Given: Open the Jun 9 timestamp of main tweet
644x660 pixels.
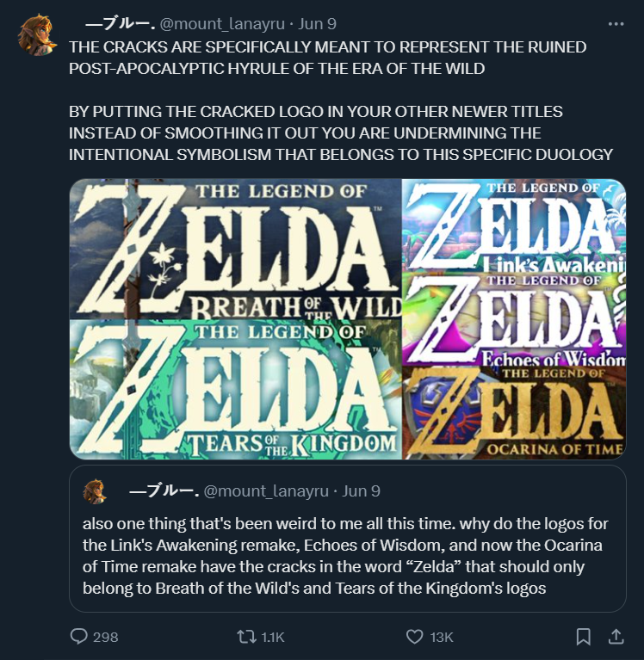Looking at the screenshot, I should pos(317,24).
